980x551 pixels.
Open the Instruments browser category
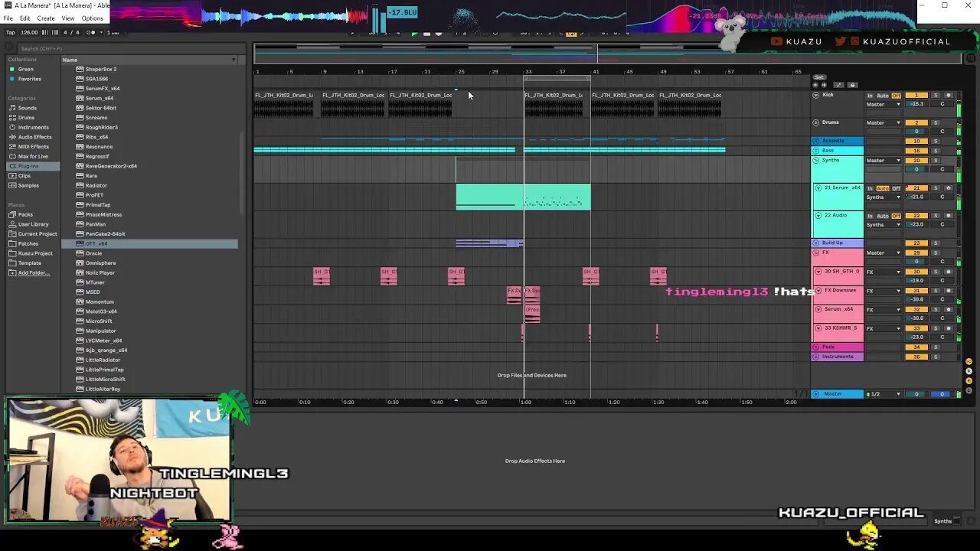click(x=33, y=127)
